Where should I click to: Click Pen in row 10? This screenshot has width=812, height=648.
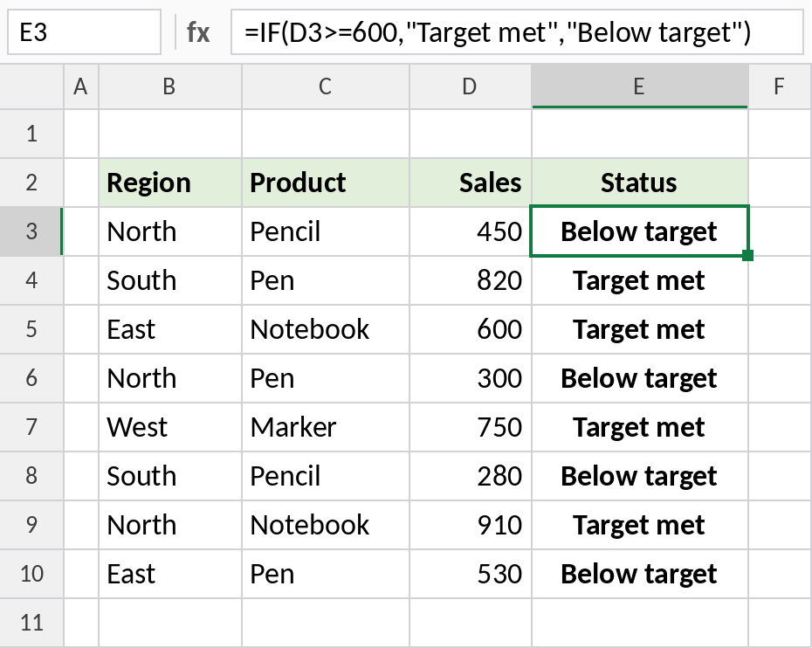(x=325, y=574)
